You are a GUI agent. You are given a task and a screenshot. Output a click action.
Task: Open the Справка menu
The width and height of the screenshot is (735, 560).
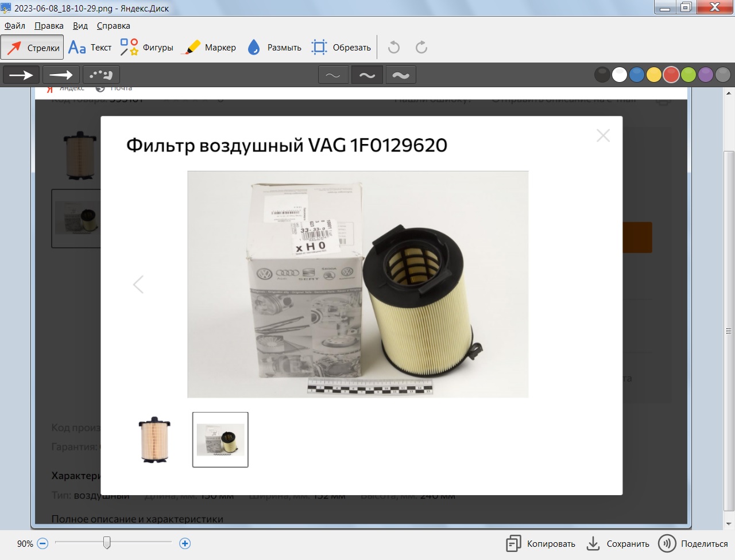click(114, 26)
